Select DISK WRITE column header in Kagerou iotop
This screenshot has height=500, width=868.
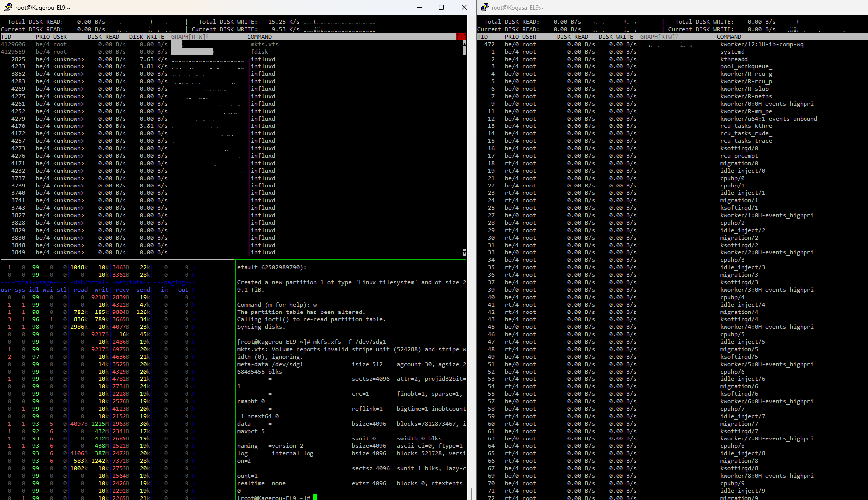[147, 37]
